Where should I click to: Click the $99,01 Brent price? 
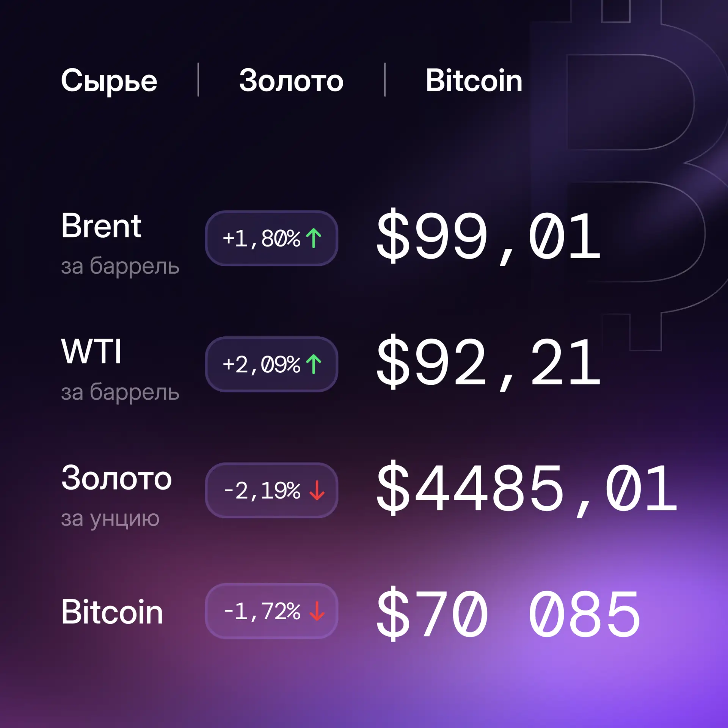[x=488, y=237]
